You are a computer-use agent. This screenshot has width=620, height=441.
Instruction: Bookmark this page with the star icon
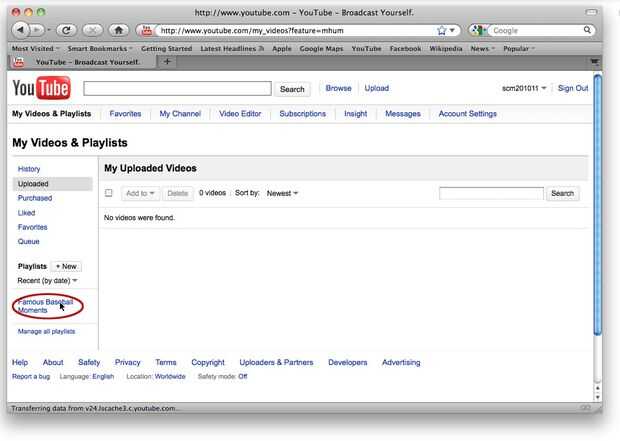coord(442,30)
